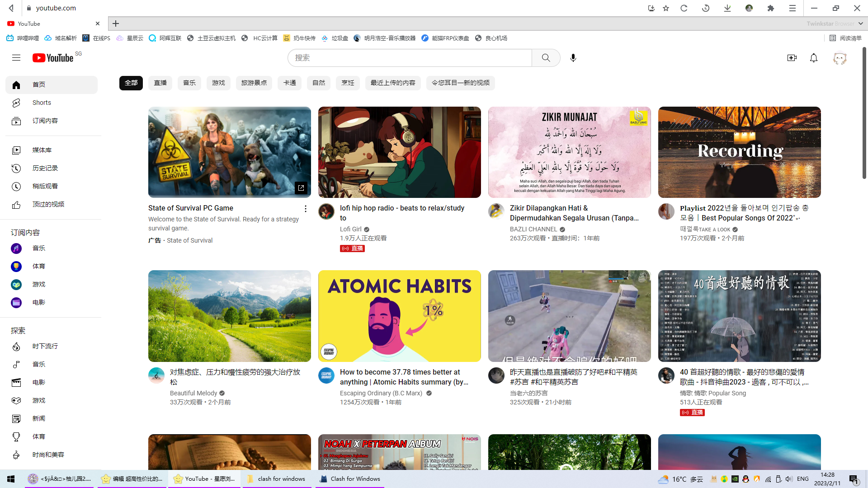Open the 阅读清单 reading list
868x488 pixels.
click(846, 38)
